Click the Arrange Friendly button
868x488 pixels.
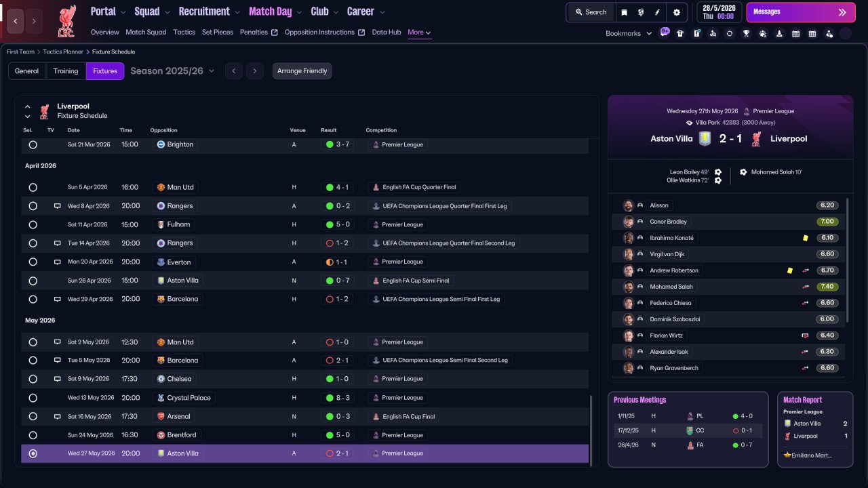[302, 71]
